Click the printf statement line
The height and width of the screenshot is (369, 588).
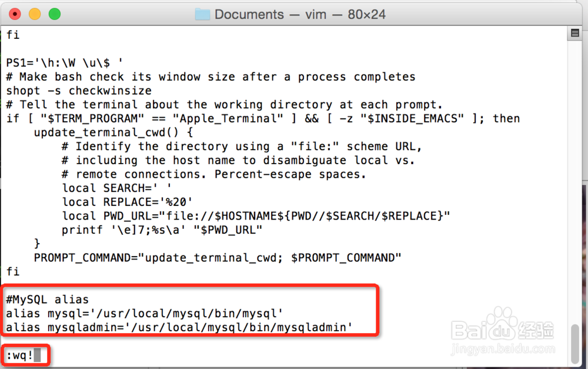(x=162, y=230)
